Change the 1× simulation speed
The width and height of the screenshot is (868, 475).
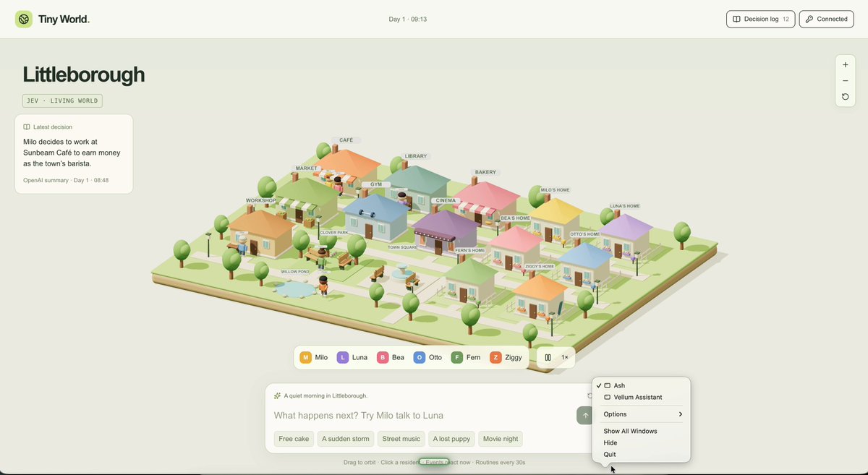[565, 357]
